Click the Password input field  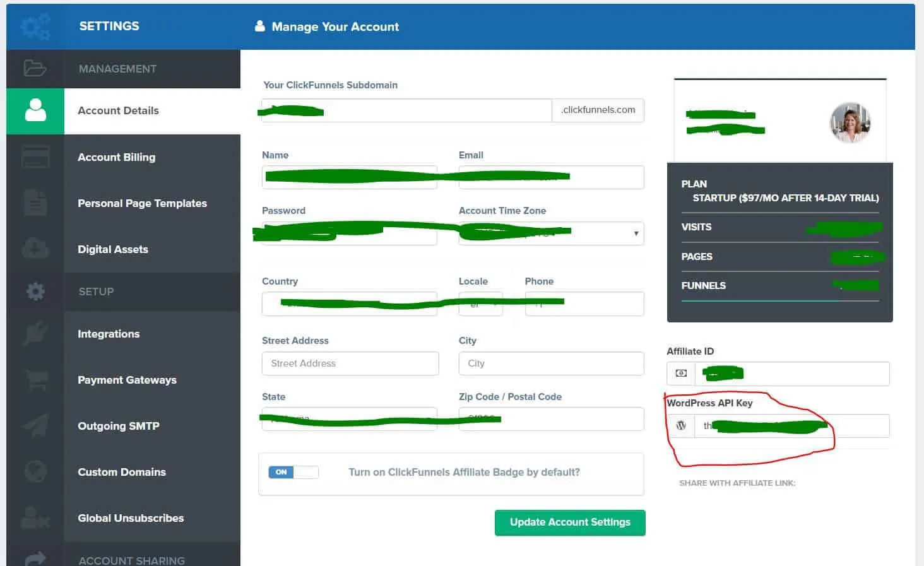(x=350, y=233)
